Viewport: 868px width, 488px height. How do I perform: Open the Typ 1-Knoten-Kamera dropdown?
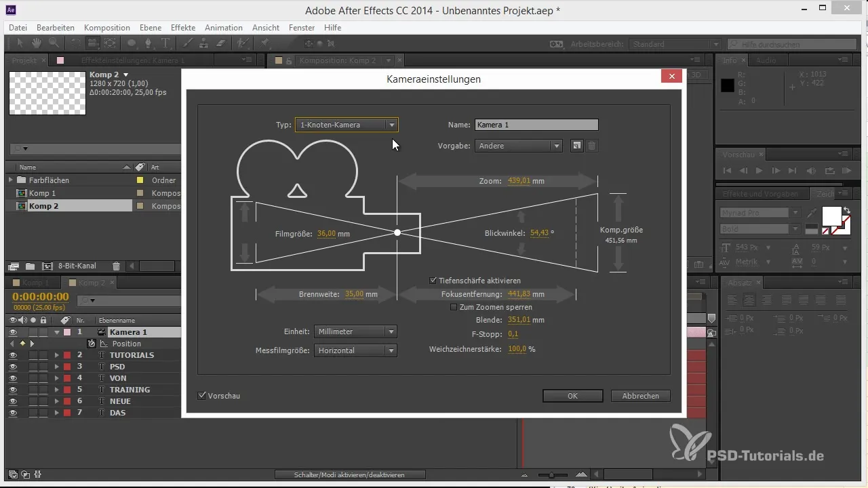(347, 125)
